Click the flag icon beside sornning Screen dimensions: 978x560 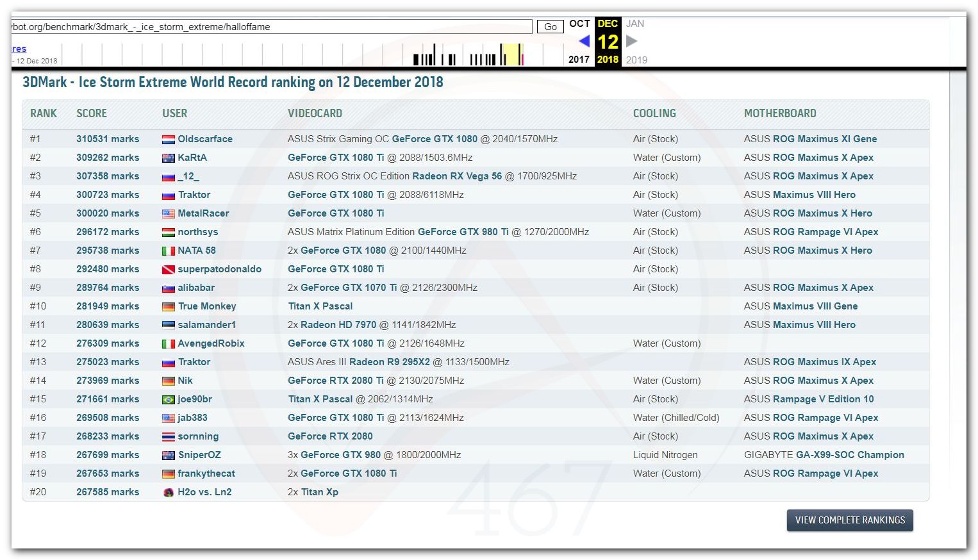[169, 437]
